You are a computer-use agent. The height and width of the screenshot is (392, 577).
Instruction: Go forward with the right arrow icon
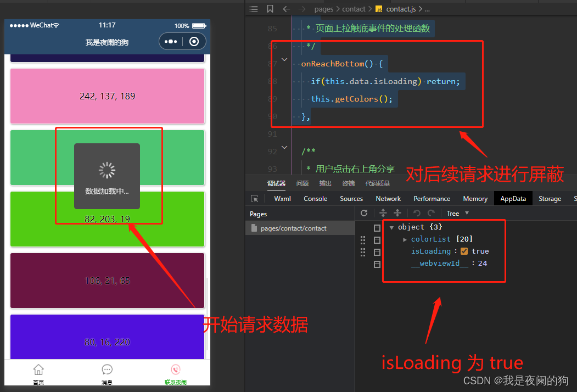coord(302,9)
